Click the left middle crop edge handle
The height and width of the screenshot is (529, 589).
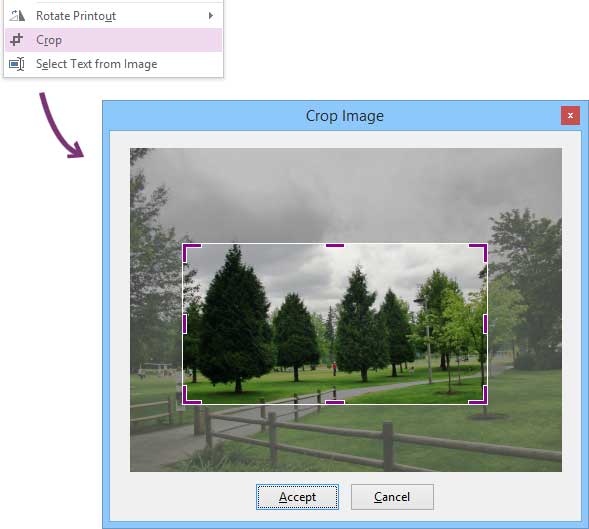pos(184,324)
